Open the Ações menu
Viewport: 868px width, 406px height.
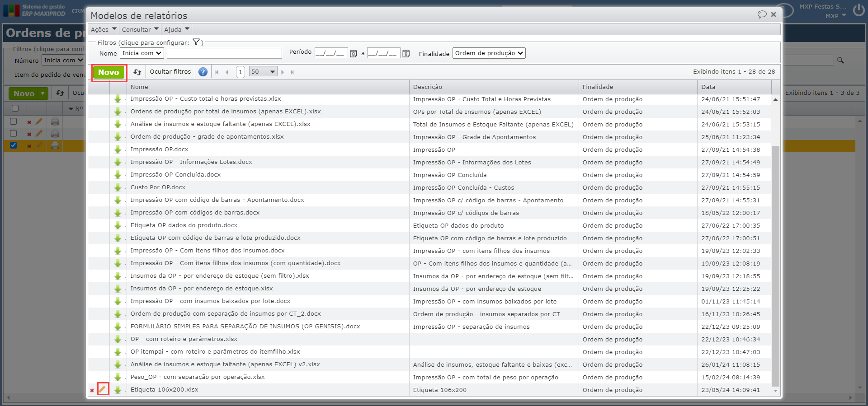pyautogui.click(x=104, y=29)
